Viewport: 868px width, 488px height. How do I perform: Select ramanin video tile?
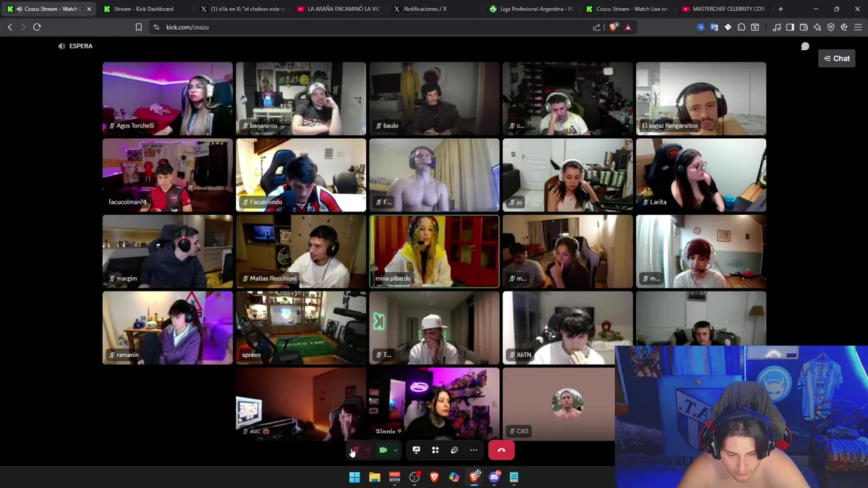(167, 328)
